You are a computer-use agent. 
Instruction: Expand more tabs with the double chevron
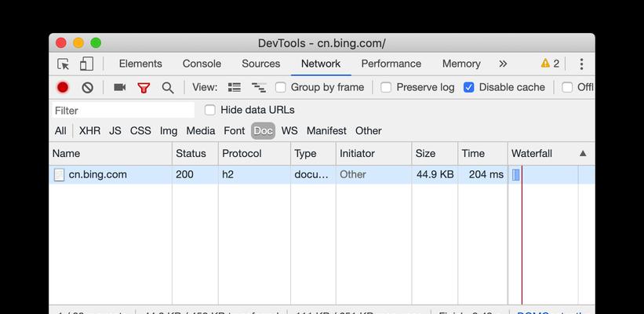(503, 64)
